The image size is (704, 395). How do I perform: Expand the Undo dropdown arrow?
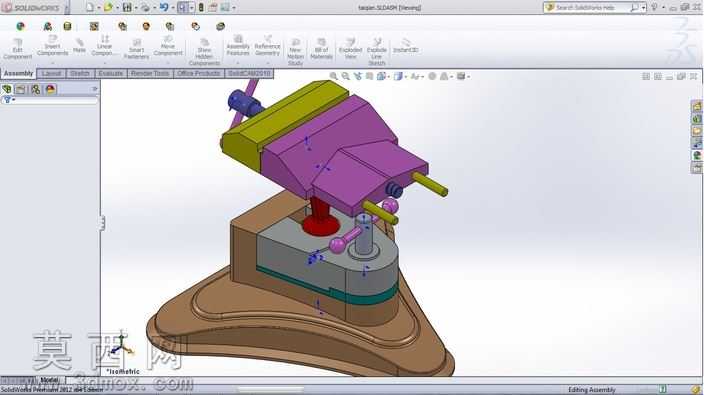(173, 8)
